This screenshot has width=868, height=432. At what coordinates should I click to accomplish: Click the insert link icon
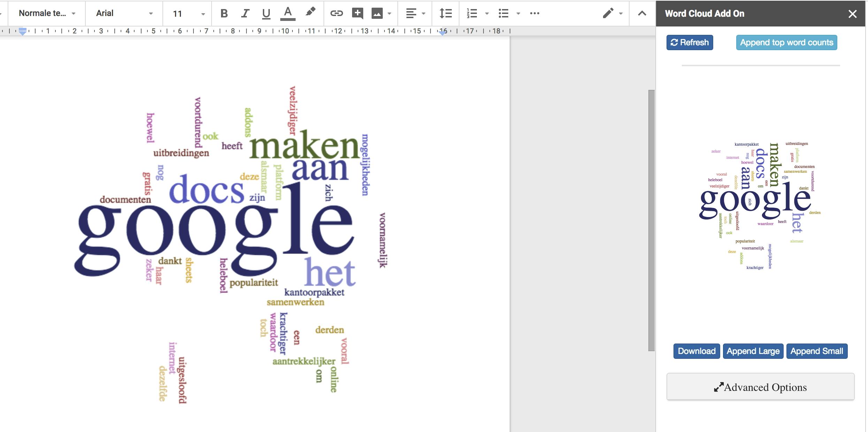coord(336,13)
